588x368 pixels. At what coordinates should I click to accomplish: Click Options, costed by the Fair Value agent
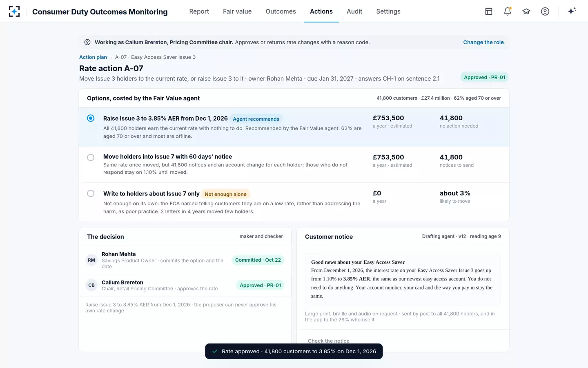[143, 98]
